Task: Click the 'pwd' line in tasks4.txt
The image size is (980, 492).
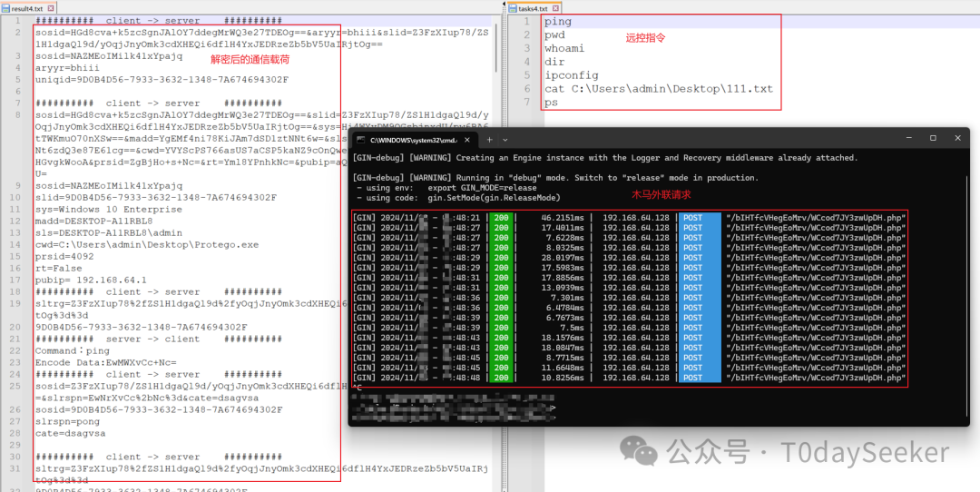Action: click(554, 35)
